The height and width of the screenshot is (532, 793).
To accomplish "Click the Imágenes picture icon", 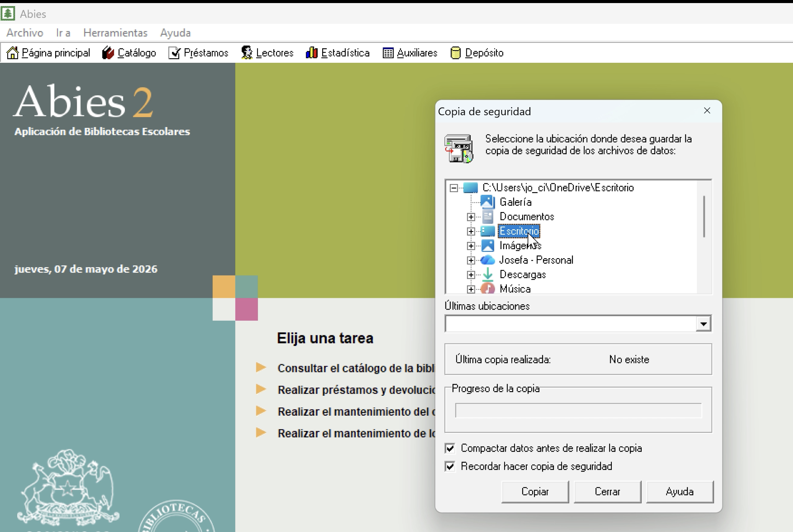I will tap(488, 245).
